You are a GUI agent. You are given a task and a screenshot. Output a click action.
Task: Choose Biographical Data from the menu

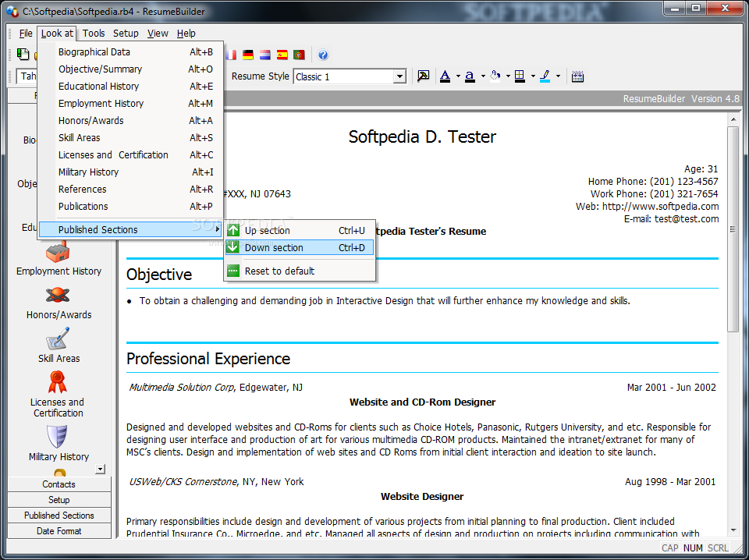pos(130,52)
